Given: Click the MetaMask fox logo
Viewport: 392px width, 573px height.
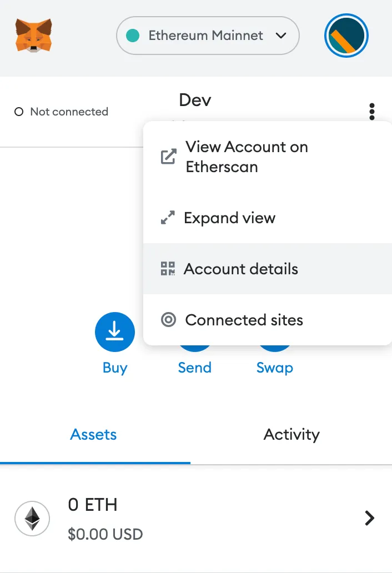Looking at the screenshot, I should pyautogui.click(x=34, y=36).
